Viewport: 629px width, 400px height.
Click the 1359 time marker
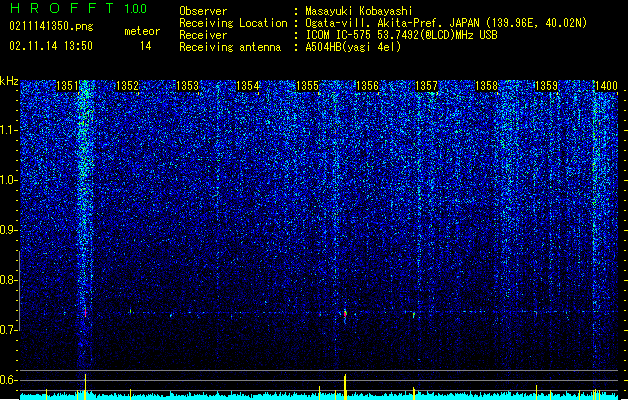point(546,86)
